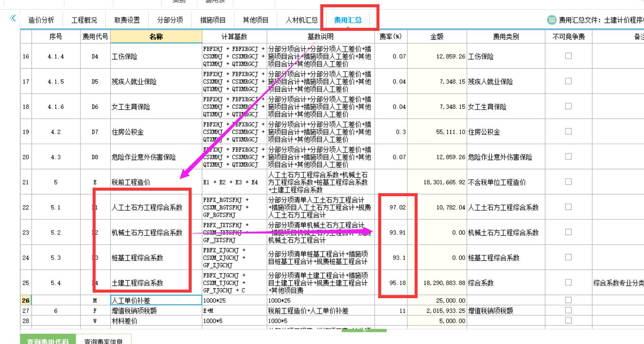Tick 不可竞争费 checkbox for 土建工程综合系数
The image size is (644, 344).
(569, 282)
